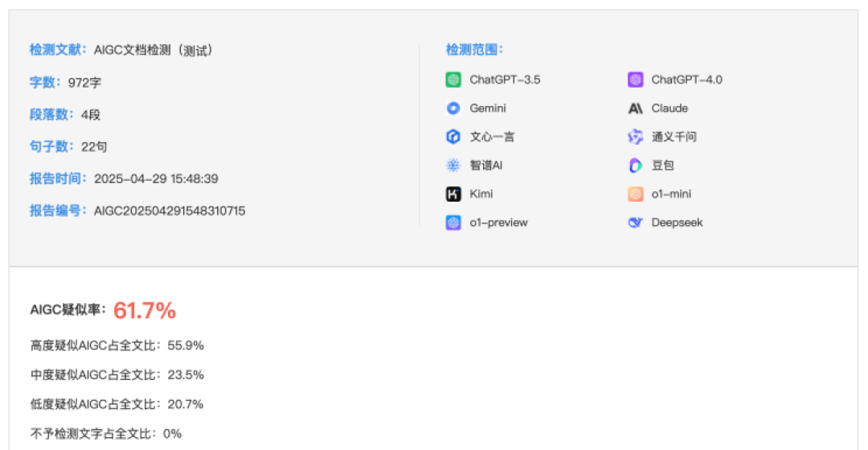This screenshot has width=868, height=450.
Task: Select the Kimi label text
Action: [x=481, y=194]
